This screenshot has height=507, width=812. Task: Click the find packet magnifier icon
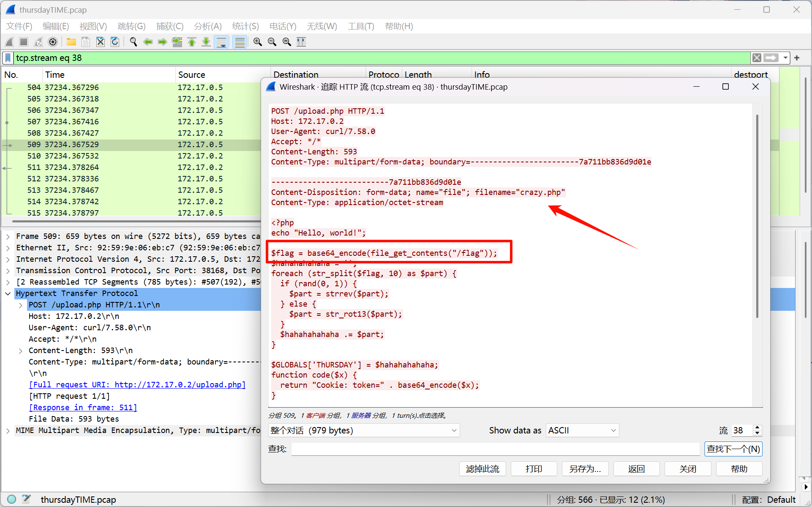(x=134, y=42)
